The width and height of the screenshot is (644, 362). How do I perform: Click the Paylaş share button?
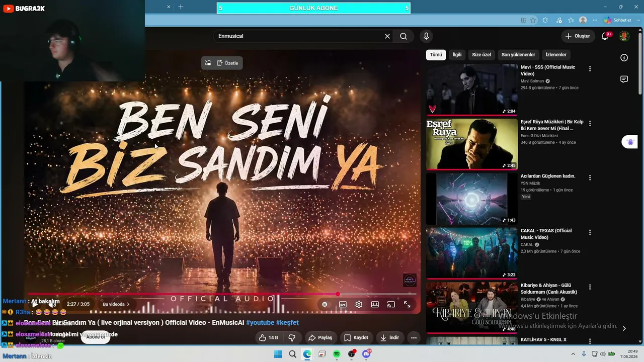(x=320, y=338)
